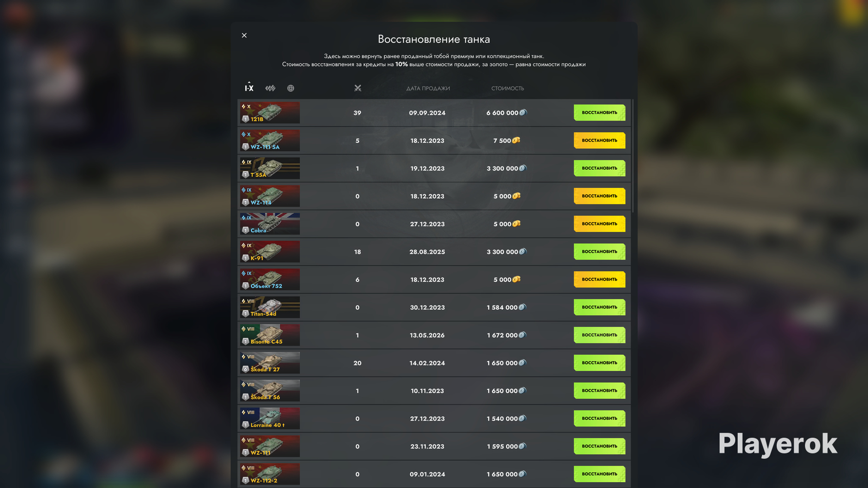868x488 pixels.
Task: Sort tanks by tier I-X icon
Action: [249, 88]
